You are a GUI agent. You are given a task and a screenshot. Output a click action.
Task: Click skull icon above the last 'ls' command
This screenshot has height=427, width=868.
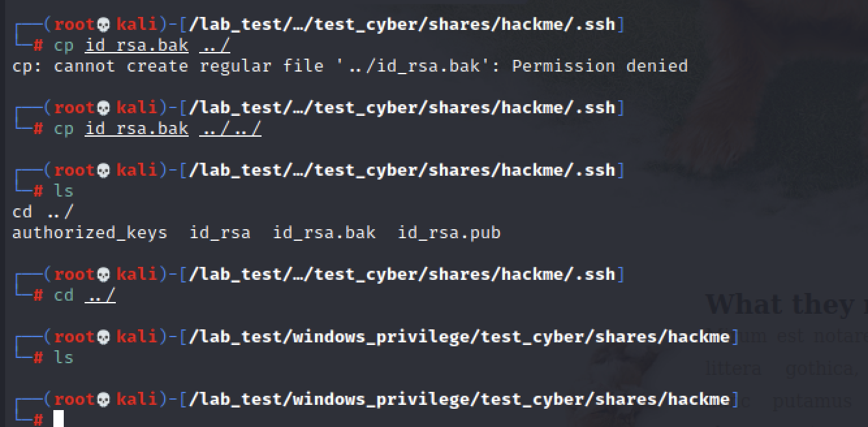tap(103, 337)
